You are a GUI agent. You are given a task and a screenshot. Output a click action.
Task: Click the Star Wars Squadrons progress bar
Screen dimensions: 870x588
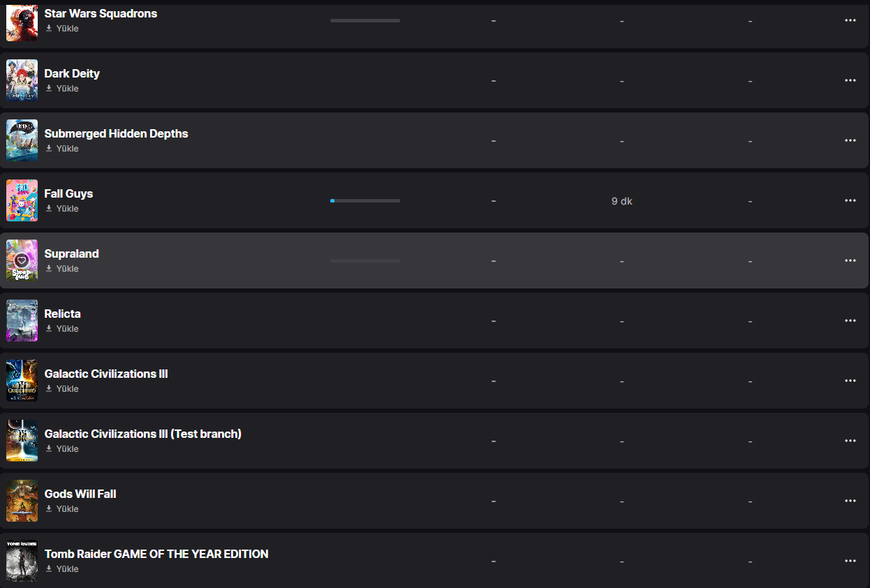(x=364, y=20)
